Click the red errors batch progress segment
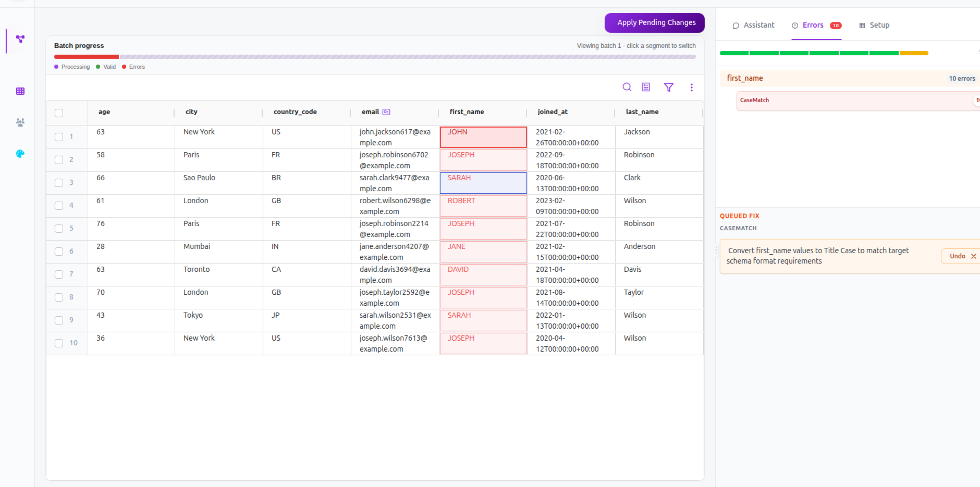 [86, 57]
